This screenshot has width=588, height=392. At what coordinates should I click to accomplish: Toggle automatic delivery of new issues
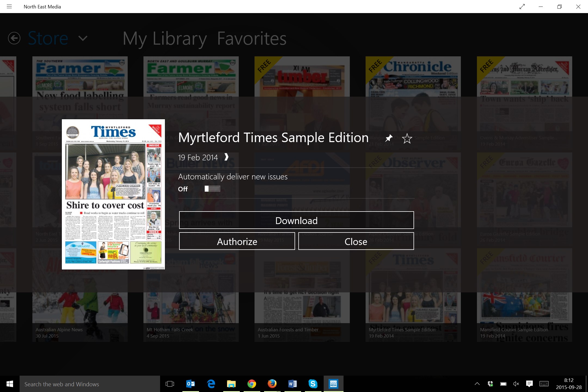[212, 189]
